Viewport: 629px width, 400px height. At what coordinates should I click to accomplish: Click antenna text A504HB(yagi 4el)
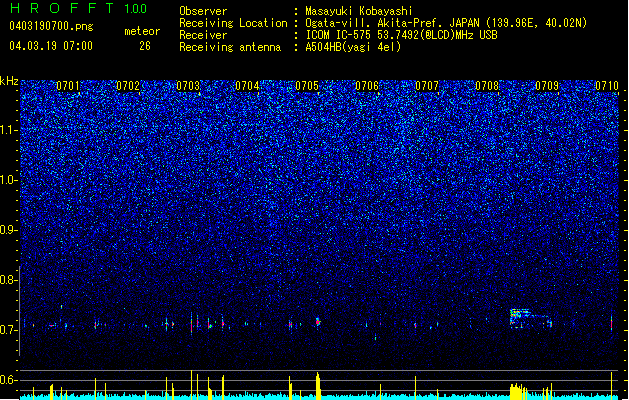pyautogui.click(x=353, y=47)
